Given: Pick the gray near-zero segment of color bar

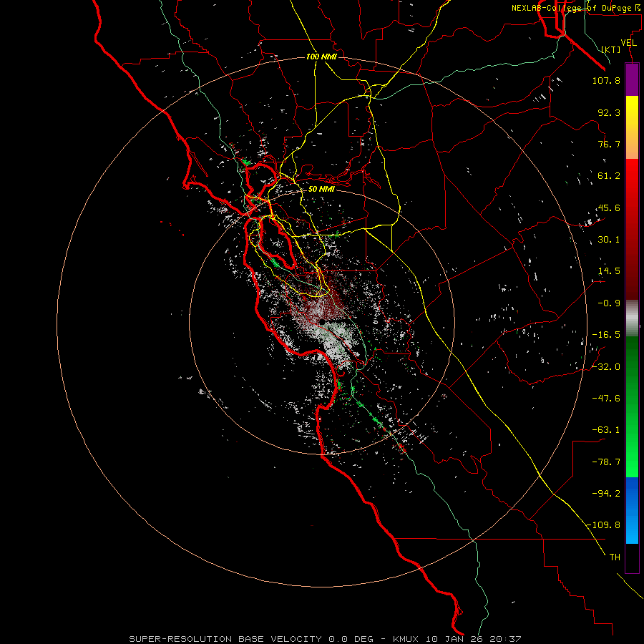Looking at the screenshot, I should click(632, 318).
